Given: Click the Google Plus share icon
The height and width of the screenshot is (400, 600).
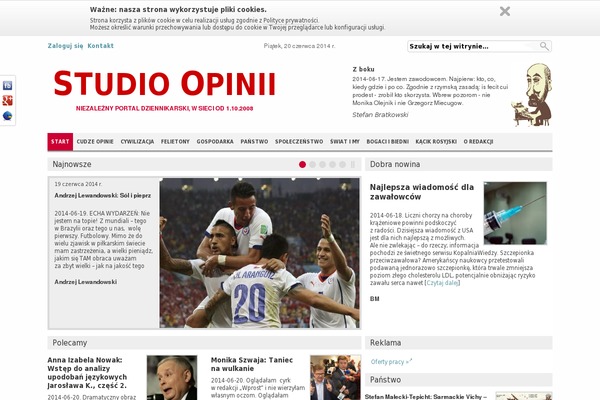Looking at the screenshot, I should 7,101.
